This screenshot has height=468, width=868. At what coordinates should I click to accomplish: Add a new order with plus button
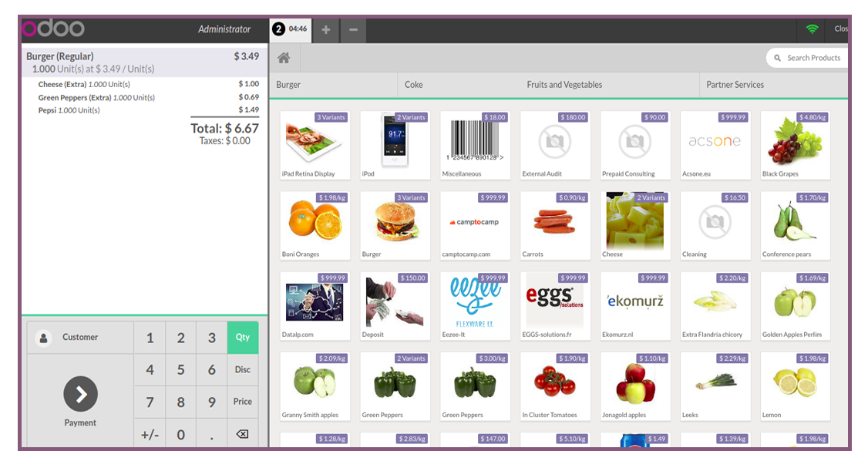326,29
